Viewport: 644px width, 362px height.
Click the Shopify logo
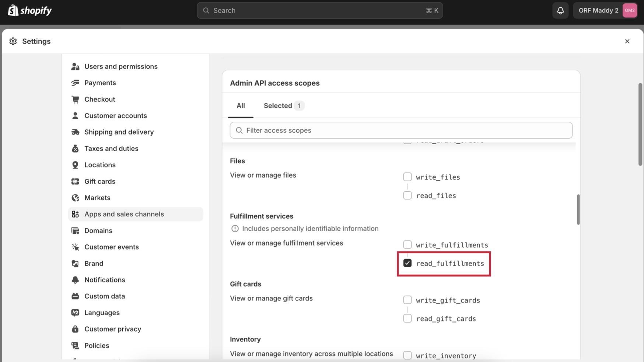click(x=30, y=10)
